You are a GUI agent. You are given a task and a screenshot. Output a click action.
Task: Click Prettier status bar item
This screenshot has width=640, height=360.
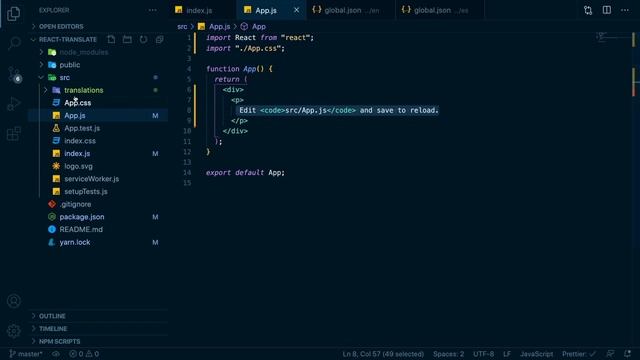[x=579, y=354]
